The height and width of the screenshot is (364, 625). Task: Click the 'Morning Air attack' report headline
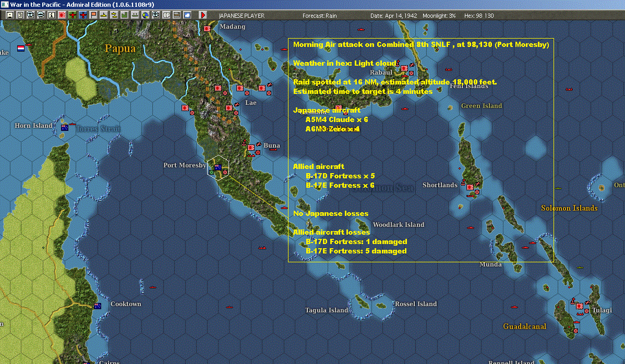tap(421, 45)
